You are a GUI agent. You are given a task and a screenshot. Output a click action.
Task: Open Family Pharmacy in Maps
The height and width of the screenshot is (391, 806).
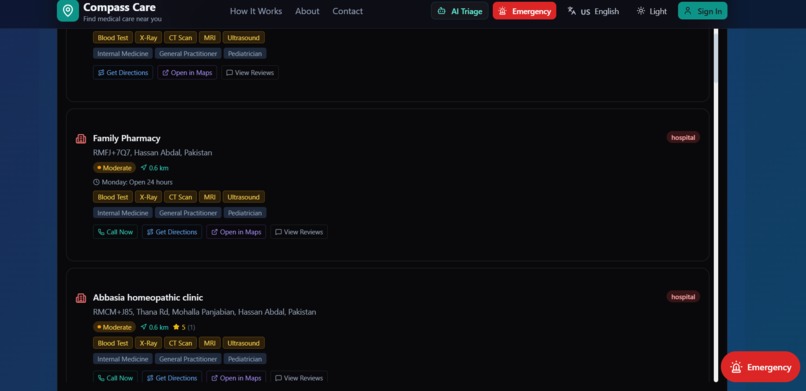tap(236, 232)
